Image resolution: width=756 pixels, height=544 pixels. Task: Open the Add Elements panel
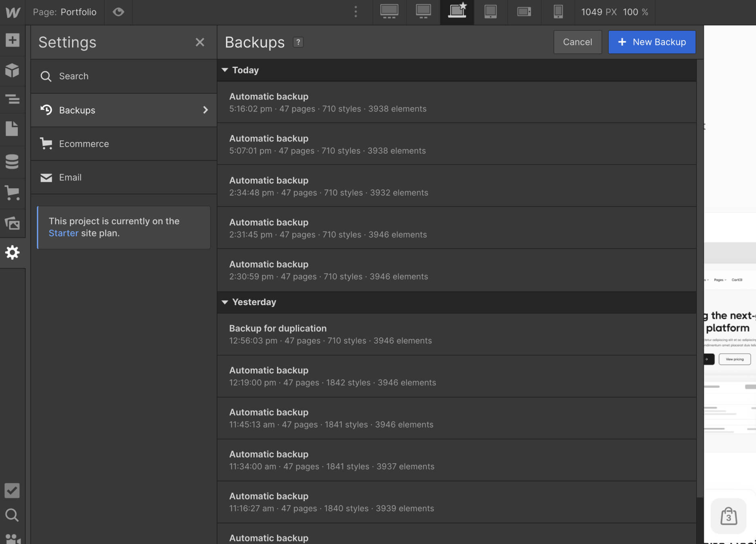13,40
